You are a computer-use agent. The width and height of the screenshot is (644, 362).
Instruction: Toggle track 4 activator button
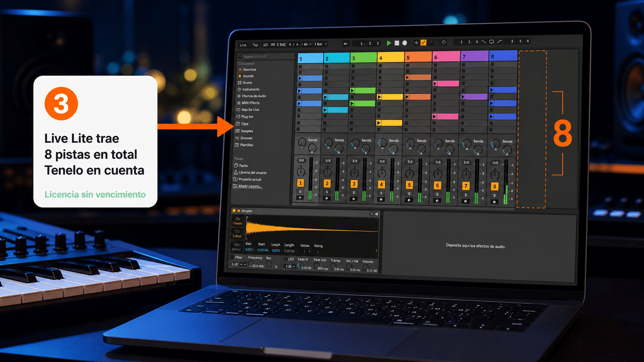[381, 185]
